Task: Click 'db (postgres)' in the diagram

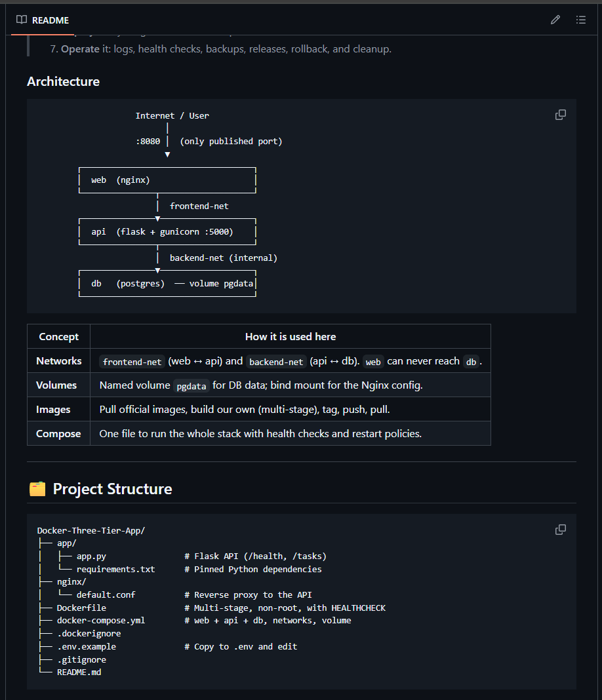Action: [x=128, y=284]
